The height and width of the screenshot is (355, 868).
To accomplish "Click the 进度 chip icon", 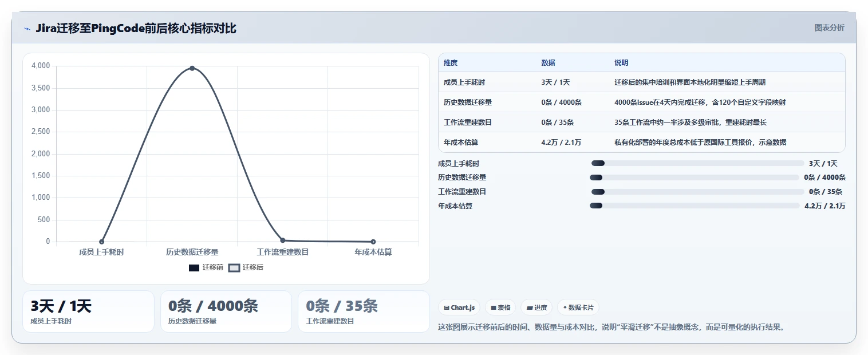I will pos(530,307).
